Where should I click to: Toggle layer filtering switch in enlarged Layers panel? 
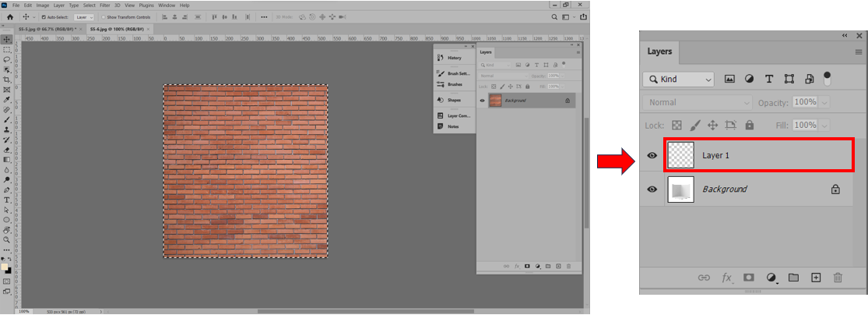[828, 78]
